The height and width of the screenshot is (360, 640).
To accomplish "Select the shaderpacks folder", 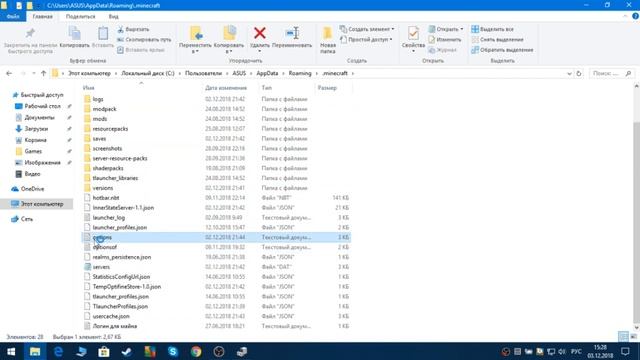I will [108, 168].
